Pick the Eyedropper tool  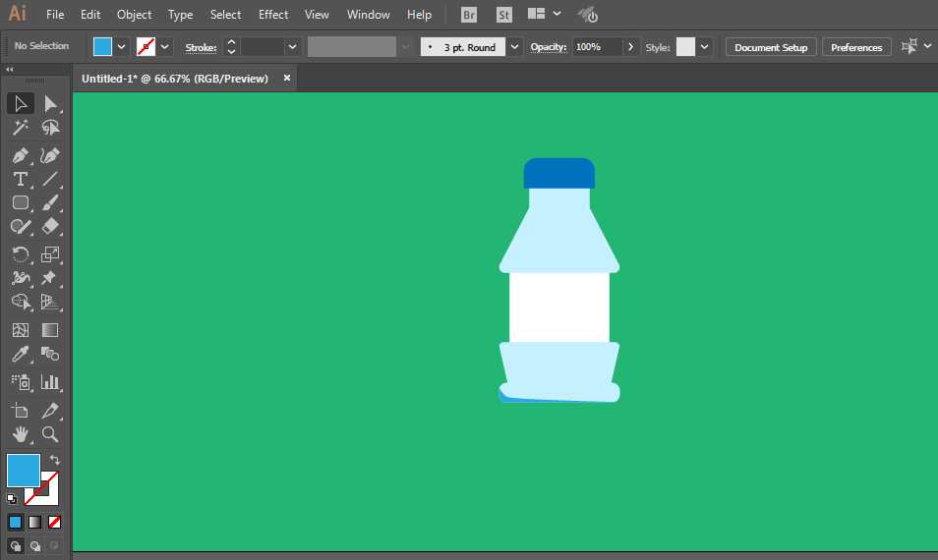tap(20, 355)
